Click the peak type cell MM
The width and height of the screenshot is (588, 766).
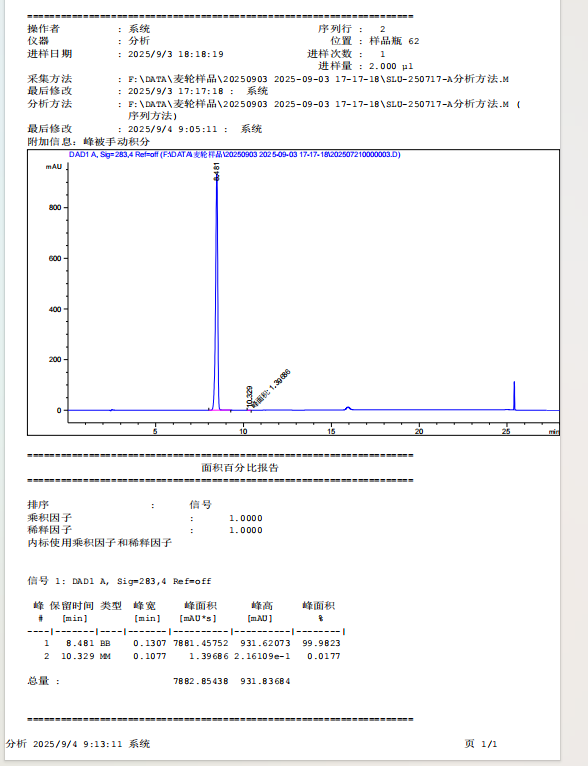105,656
